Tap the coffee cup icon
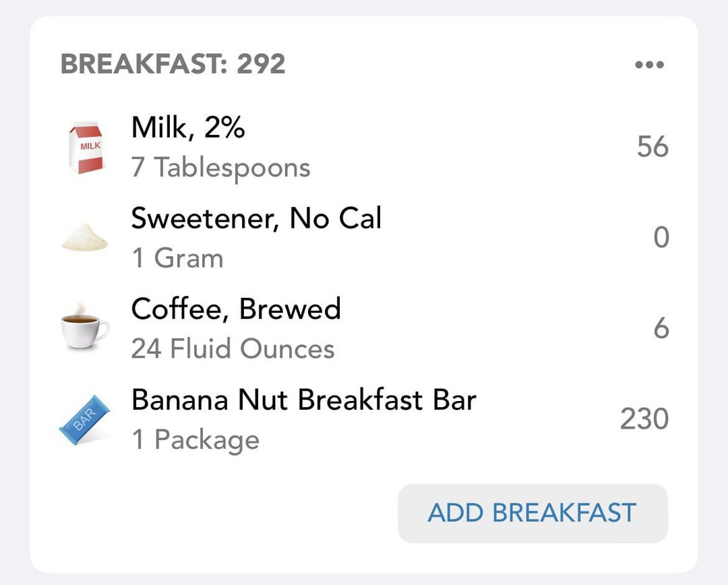 pyautogui.click(x=85, y=326)
